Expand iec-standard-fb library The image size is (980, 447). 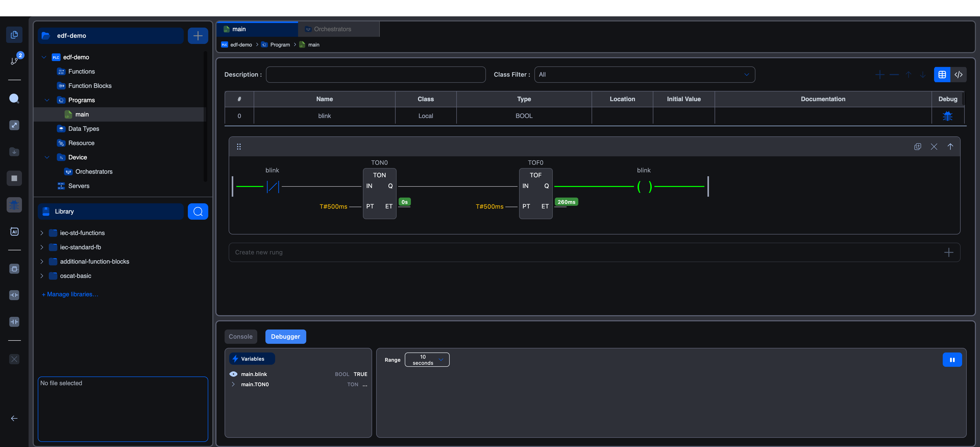point(42,247)
